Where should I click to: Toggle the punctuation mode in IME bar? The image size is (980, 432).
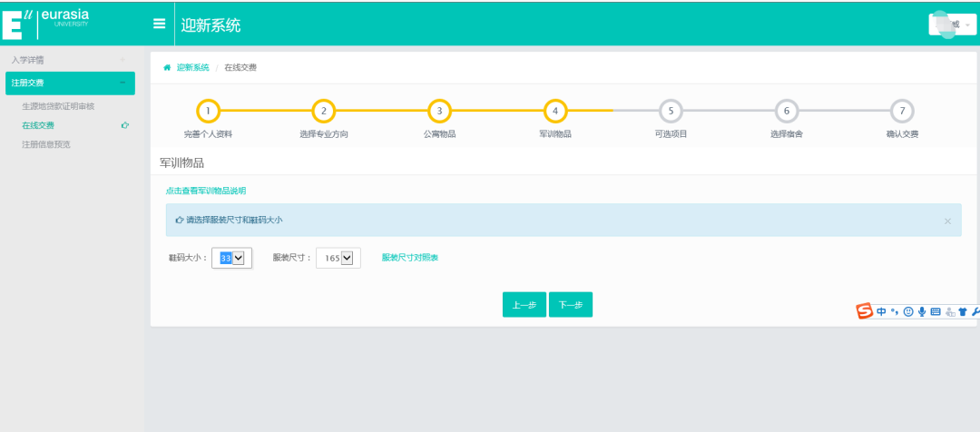click(895, 311)
